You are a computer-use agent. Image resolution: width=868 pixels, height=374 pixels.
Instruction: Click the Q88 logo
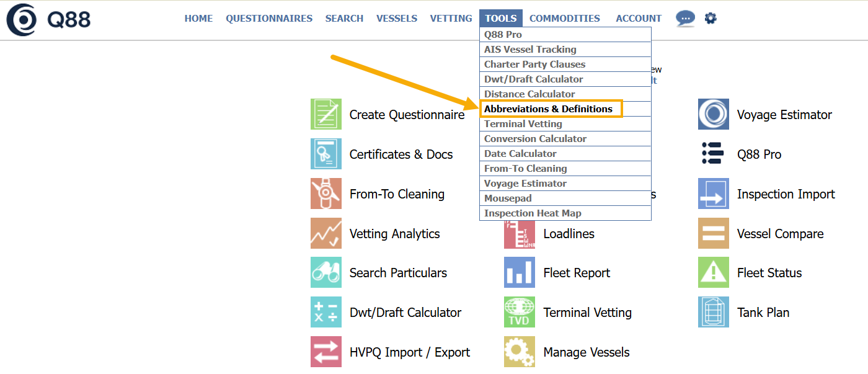coord(48,20)
